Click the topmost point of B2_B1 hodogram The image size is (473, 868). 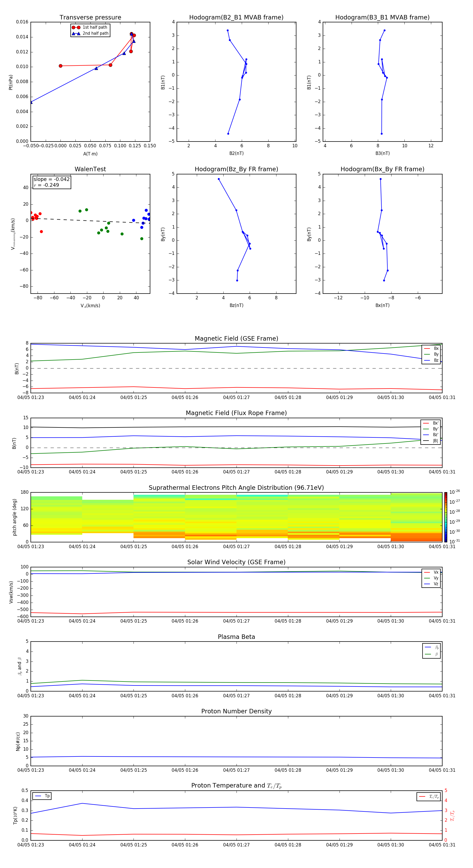click(x=228, y=30)
